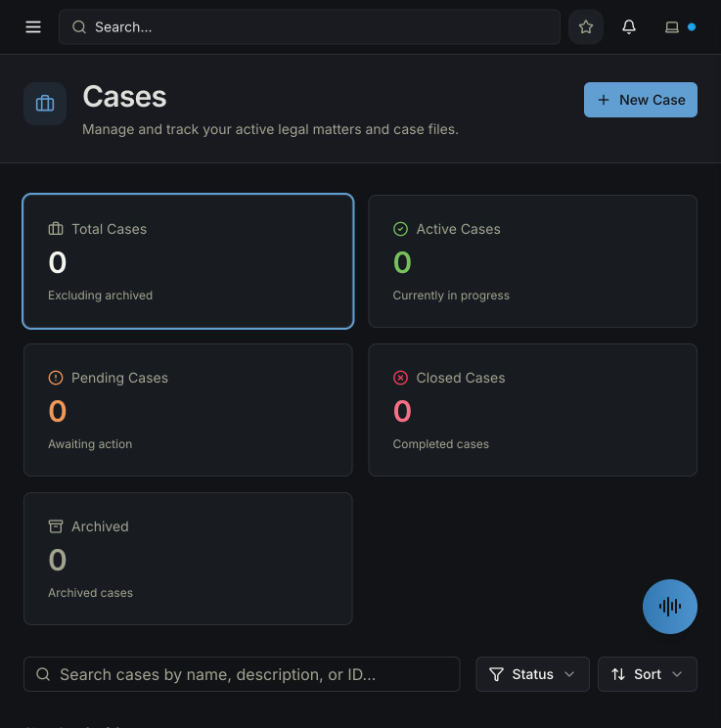The image size is (721, 728).
Task: Expand the Status filter dropdown
Action: pyautogui.click(x=532, y=674)
